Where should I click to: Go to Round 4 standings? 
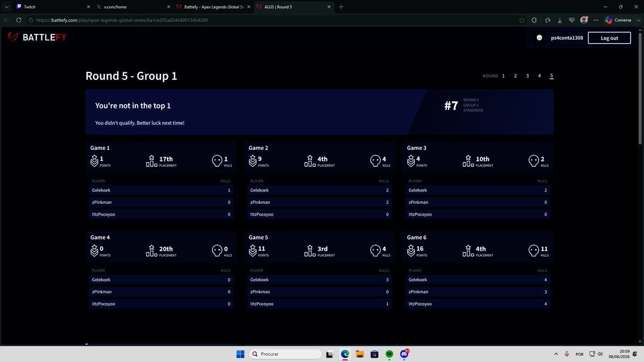(x=539, y=76)
